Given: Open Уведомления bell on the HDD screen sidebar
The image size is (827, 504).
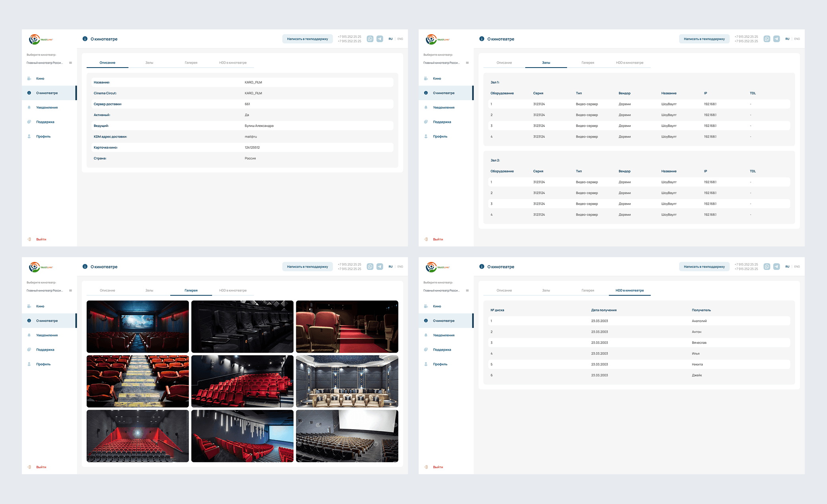Looking at the screenshot, I should pyautogui.click(x=426, y=335).
